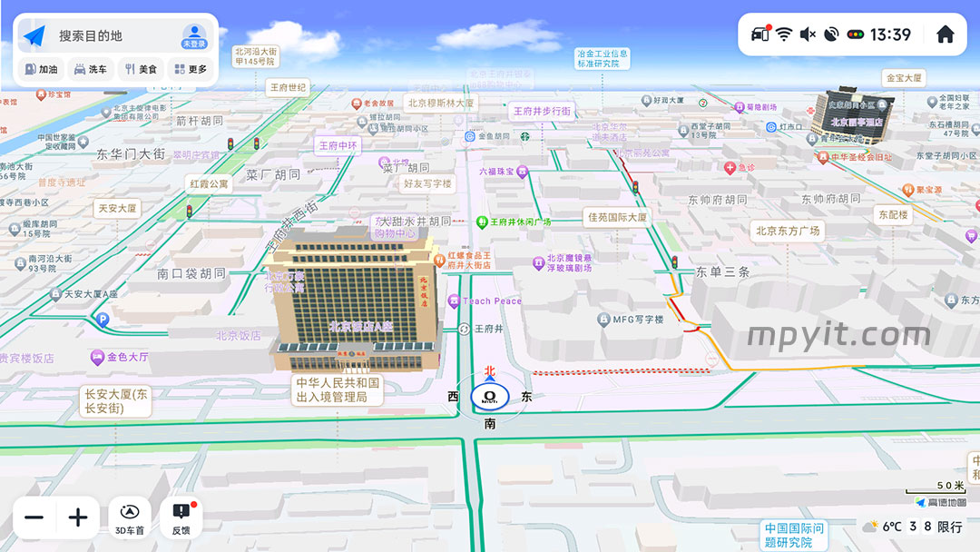Select the 美食 food shortcut
This screenshot has width=980, height=552.
[141, 69]
